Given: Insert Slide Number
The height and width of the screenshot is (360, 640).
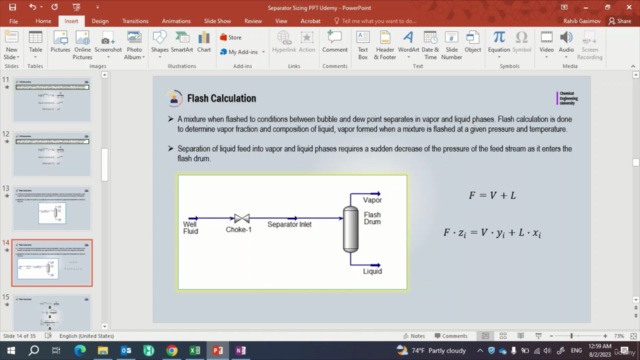Looking at the screenshot, I should click(x=451, y=45).
